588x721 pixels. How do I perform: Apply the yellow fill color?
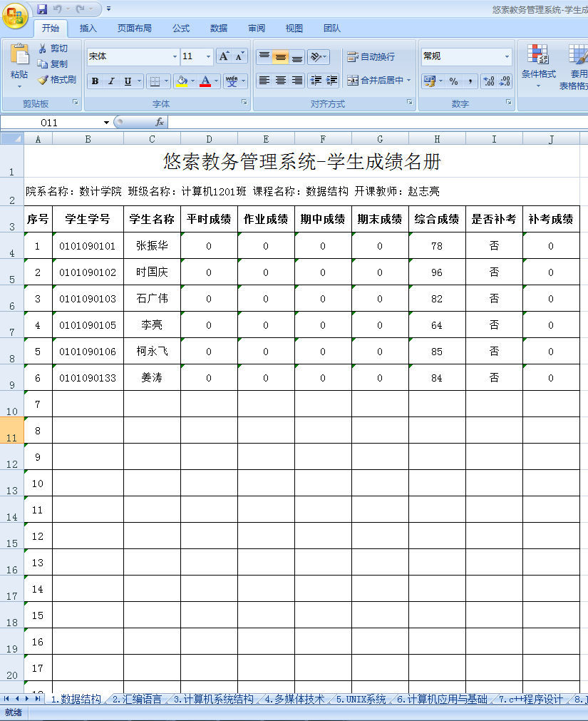[x=182, y=81]
